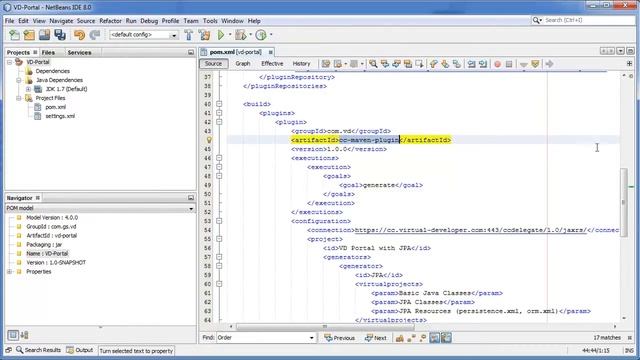
Task: Switch to the Files tab
Action: click(48, 53)
